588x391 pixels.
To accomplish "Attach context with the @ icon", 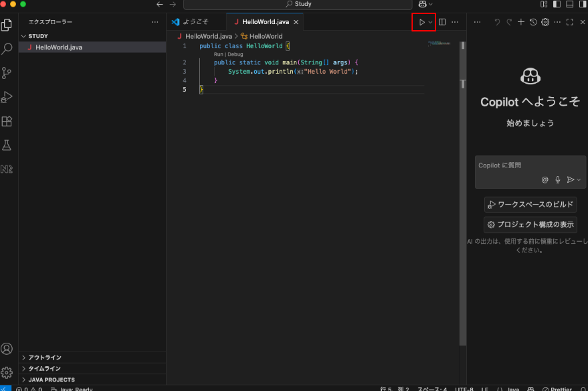I will (x=545, y=179).
